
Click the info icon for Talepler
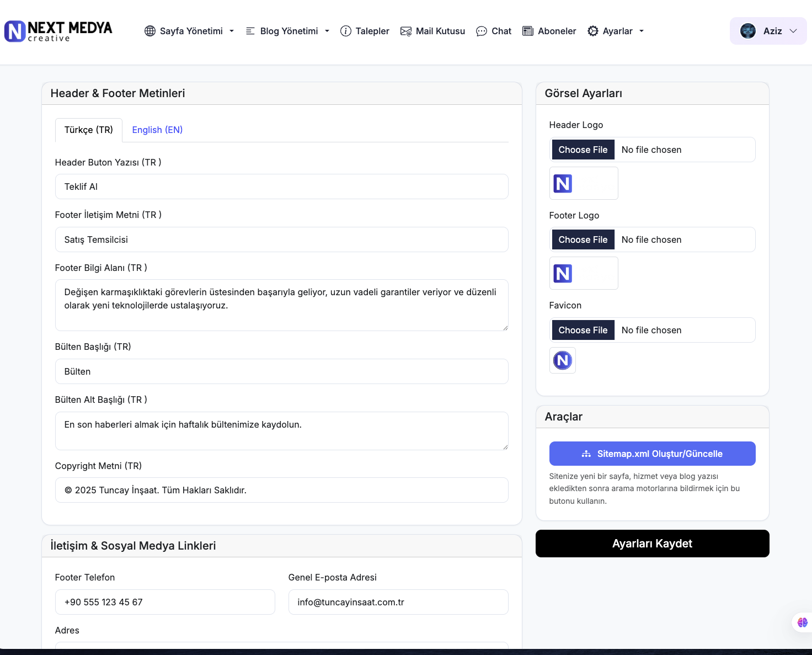coord(346,31)
